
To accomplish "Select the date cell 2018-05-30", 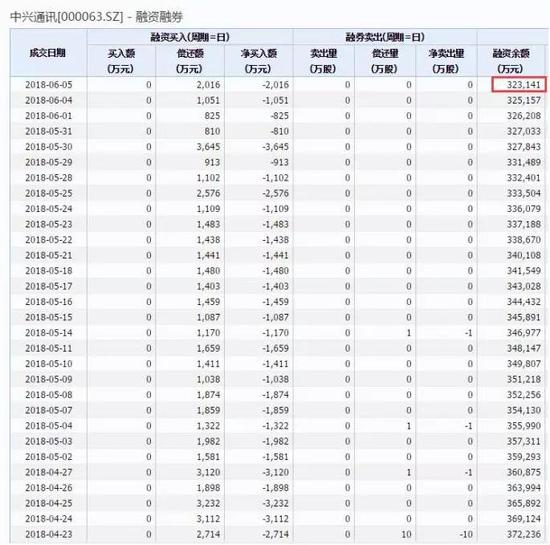I will pos(48,147).
